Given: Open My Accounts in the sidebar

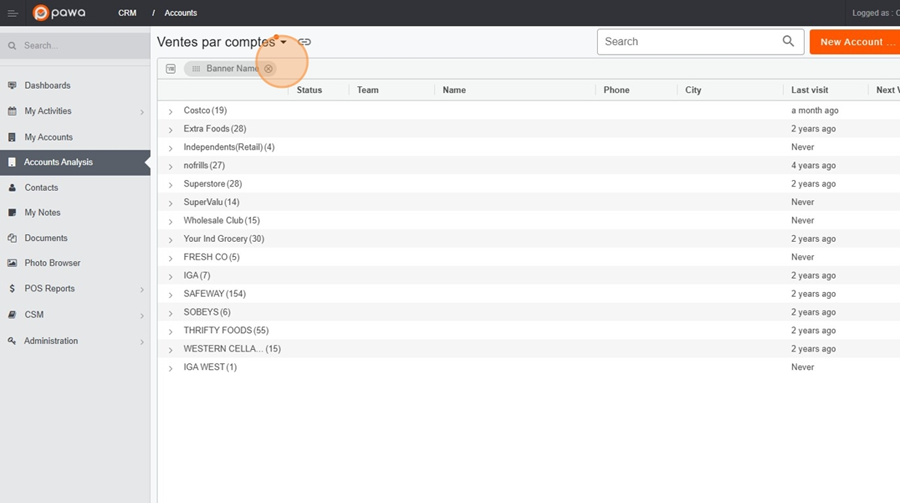Looking at the screenshot, I should tap(48, 137).
